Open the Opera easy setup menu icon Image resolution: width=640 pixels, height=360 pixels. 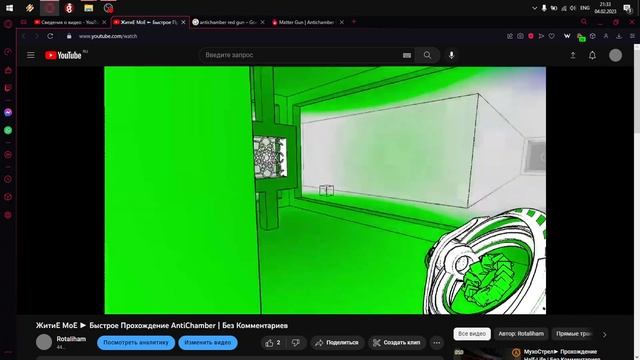coord(632,36)
